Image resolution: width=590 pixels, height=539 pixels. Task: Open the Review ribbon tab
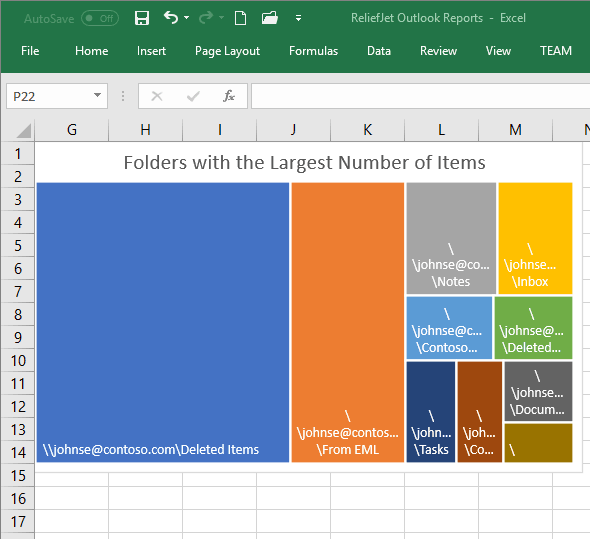[x=438, y=51]
